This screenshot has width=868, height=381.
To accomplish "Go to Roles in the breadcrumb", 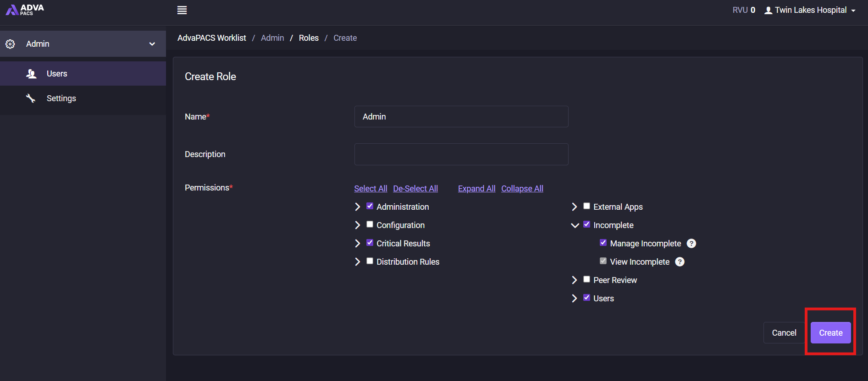I will click(x=309, y=38).
